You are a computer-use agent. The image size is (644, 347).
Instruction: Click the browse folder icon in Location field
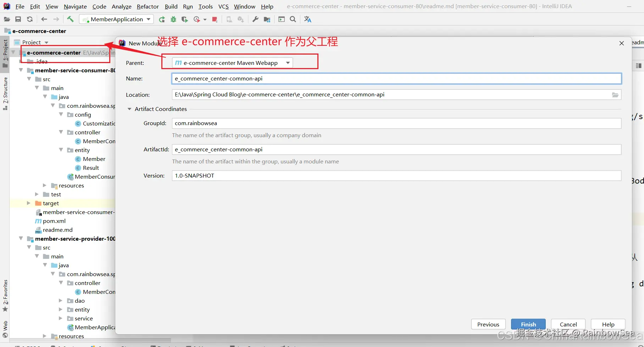(615, 95)
